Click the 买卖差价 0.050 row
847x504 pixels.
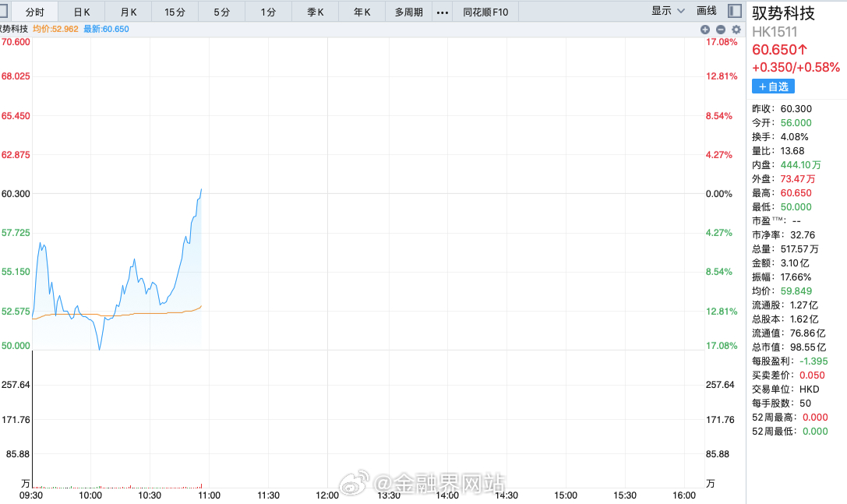pyautogui.click(x=789, y=375)
